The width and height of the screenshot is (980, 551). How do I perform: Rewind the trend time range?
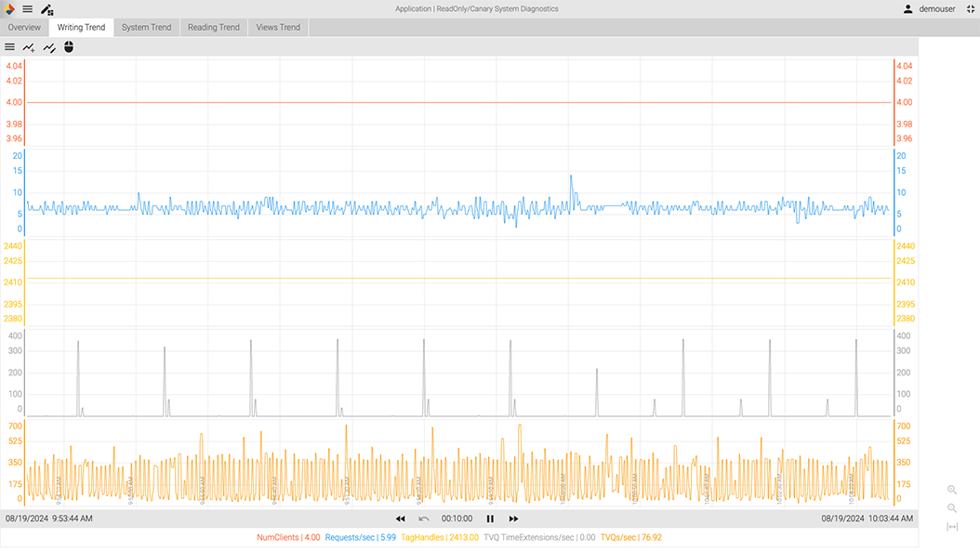tap(400, 519)
